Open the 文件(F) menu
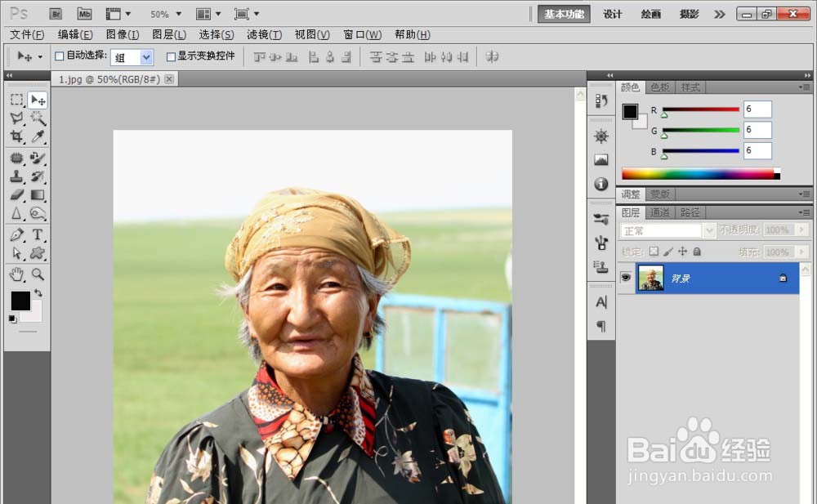The width and height of the screenshot is (817, 504). tap(27, 34)
